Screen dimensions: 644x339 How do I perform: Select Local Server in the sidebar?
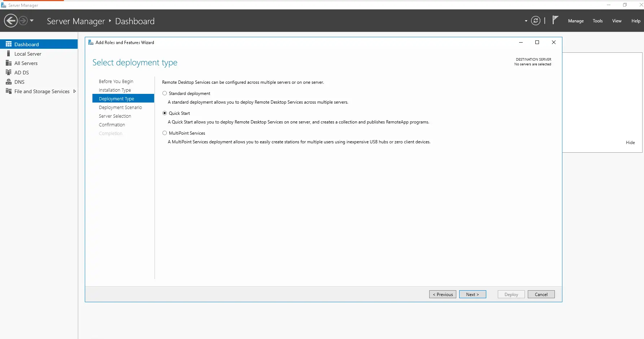pyautogui.click(x=27, y=53)
